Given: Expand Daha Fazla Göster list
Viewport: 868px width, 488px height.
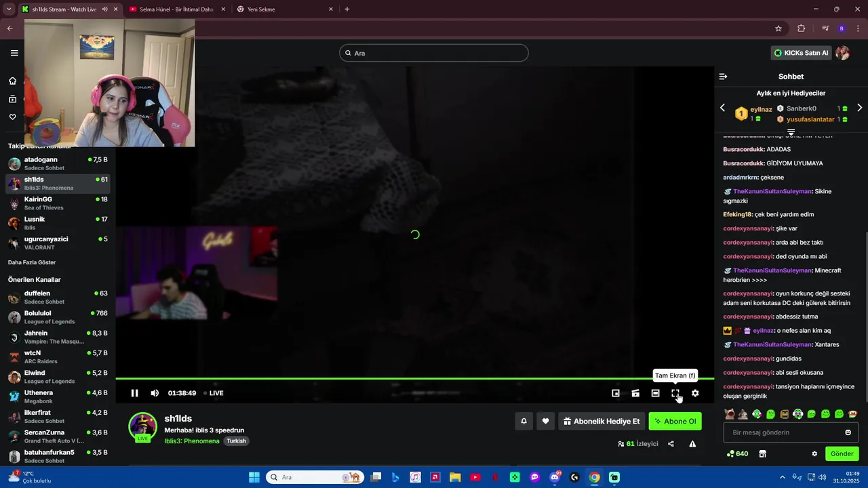Looking at the screenshot, I should click(32, 262).
